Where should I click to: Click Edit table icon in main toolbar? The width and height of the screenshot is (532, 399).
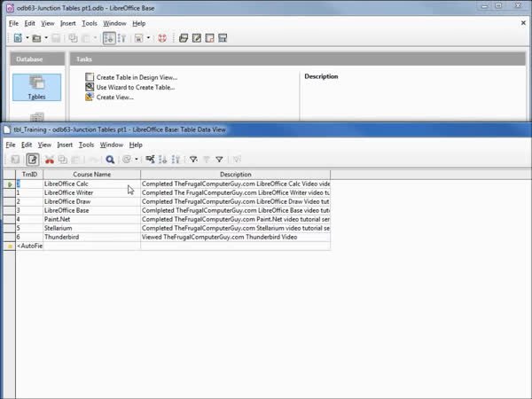pos(197,38)
